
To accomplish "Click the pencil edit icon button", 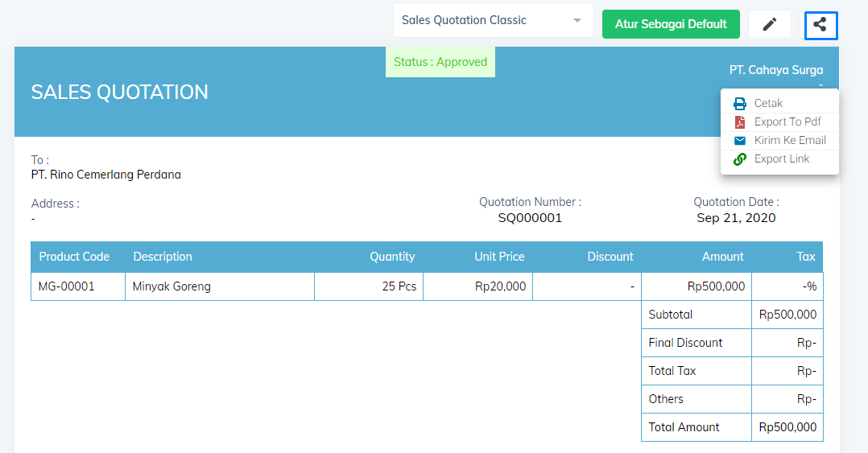I will coord(769,24).
